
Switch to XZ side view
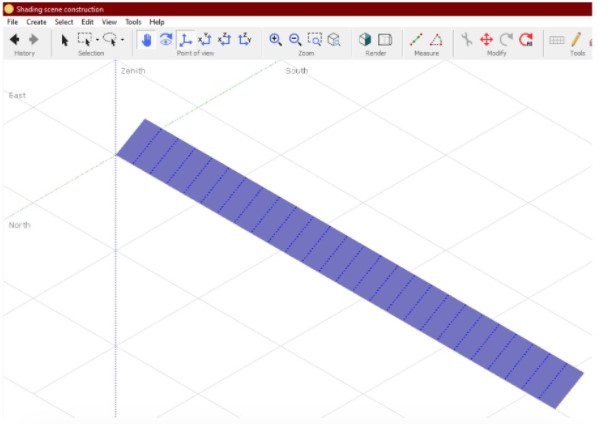click(224, 40)
